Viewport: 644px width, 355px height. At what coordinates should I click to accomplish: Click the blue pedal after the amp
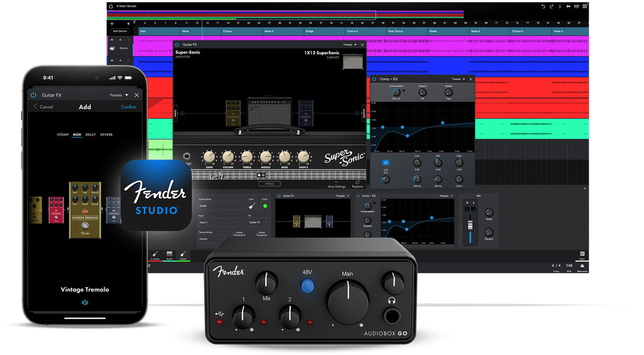(x=306, y=112)
